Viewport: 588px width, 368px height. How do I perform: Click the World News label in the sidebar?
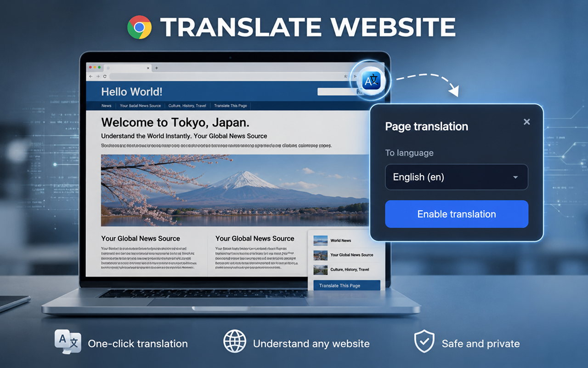tap(341, 241)
